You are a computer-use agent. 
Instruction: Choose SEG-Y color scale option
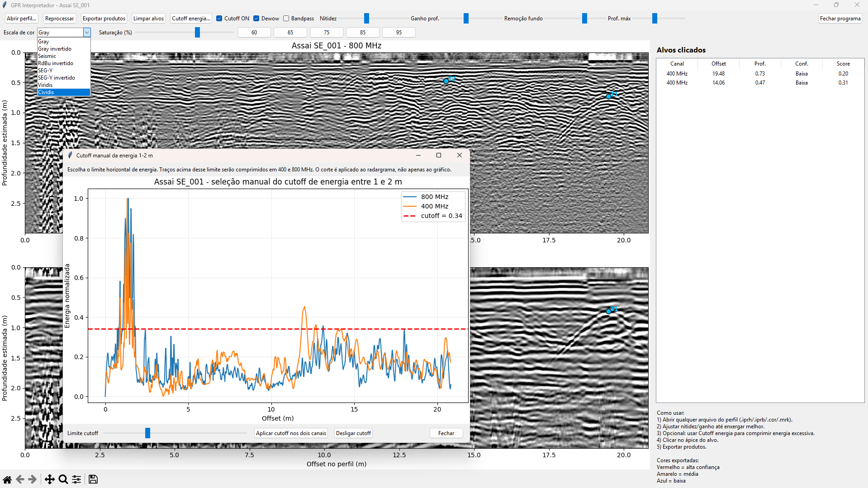click(64, 71)
